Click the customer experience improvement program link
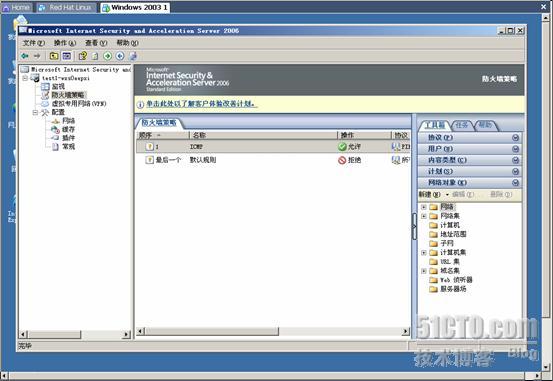Image resolution: width=553 pixels, height=381 pixels. (x=202, y=104)
